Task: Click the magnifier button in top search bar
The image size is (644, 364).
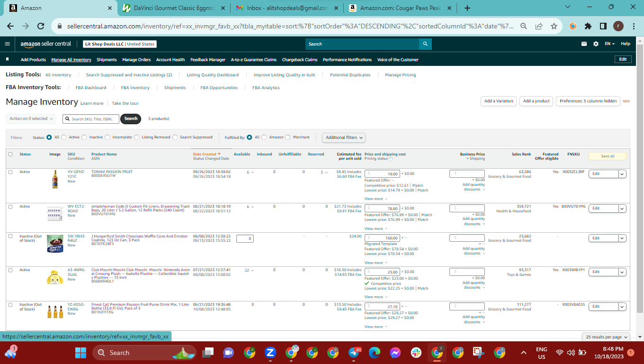Action: point(425,44)
